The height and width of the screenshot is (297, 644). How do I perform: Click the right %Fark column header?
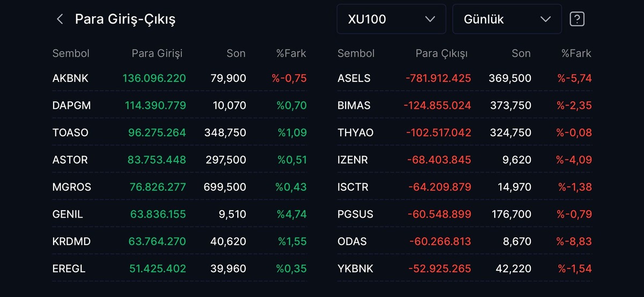(x=576, y=53)
